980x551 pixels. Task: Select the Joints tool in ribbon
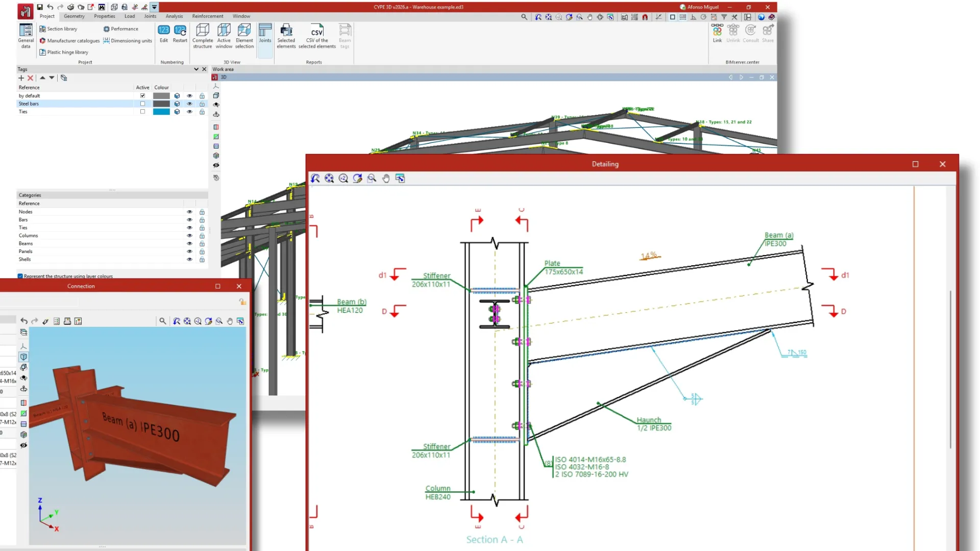pyautogui.click(x=265, y=33)
